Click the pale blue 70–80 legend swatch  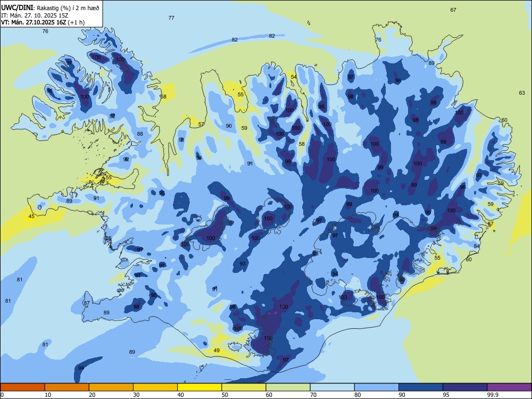point(332,387)
